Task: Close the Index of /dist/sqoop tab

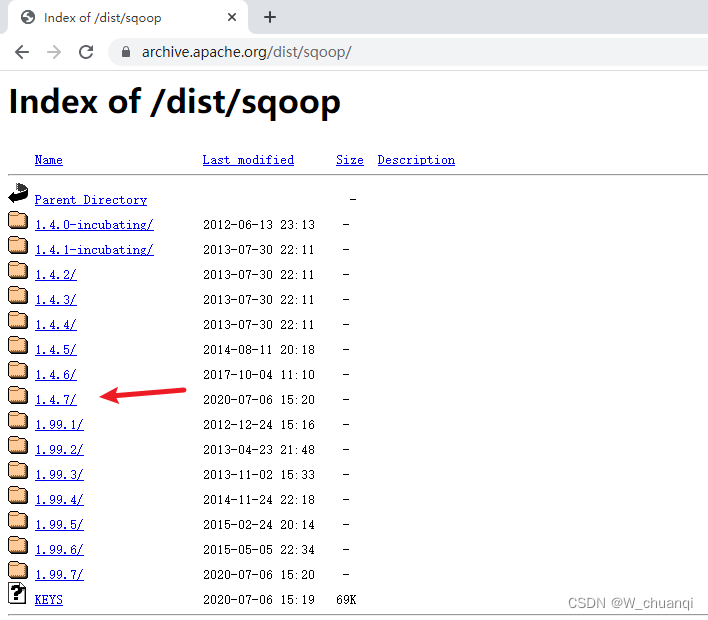Action: (232, 17)
